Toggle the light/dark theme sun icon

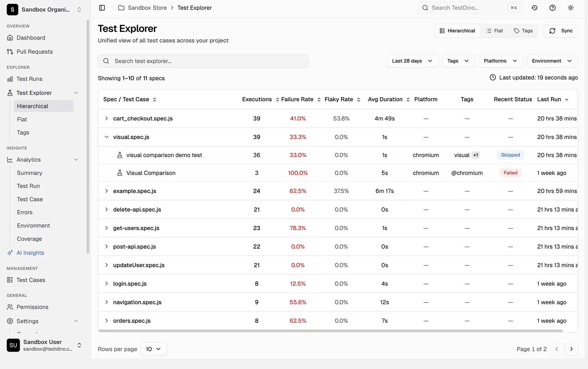point(570,8)
